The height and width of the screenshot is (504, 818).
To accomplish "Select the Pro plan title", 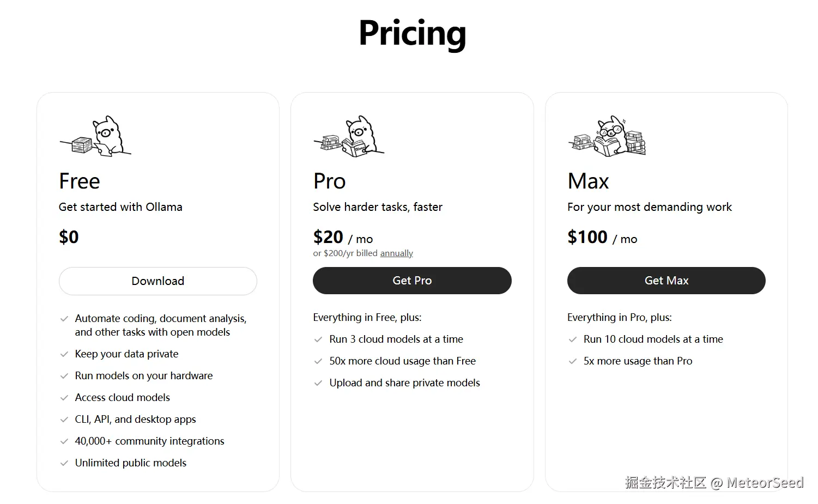I will point(329,181).
